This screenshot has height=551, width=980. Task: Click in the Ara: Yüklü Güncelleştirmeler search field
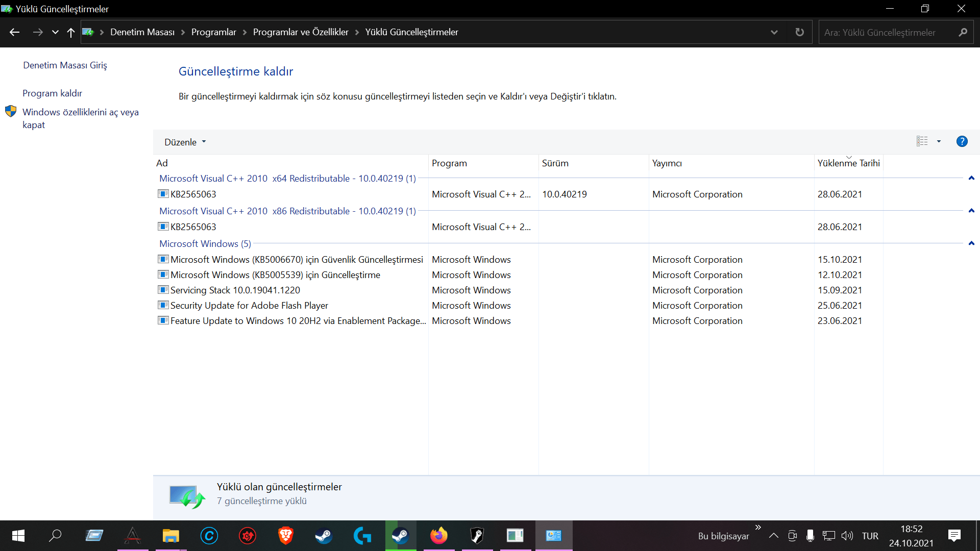click(x=888, y=32)
